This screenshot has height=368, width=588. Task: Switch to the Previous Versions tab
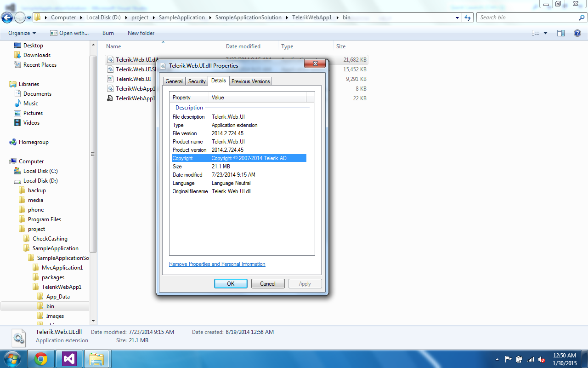click(x=250, y=81)
